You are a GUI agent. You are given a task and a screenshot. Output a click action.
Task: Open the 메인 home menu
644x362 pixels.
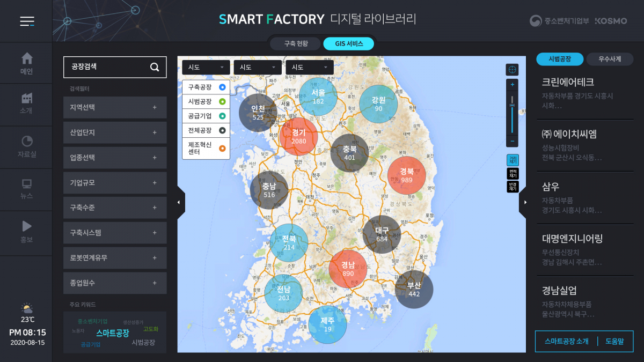pos(26,63)
